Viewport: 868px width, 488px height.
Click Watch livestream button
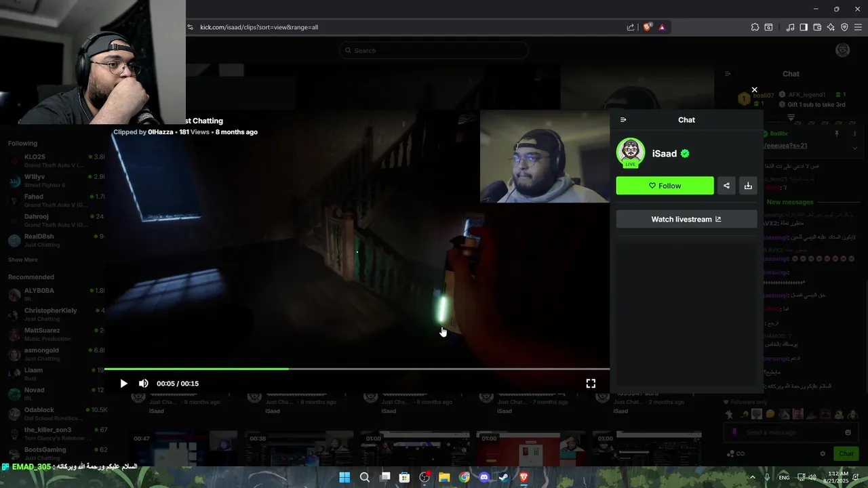(x=686, y=219)
